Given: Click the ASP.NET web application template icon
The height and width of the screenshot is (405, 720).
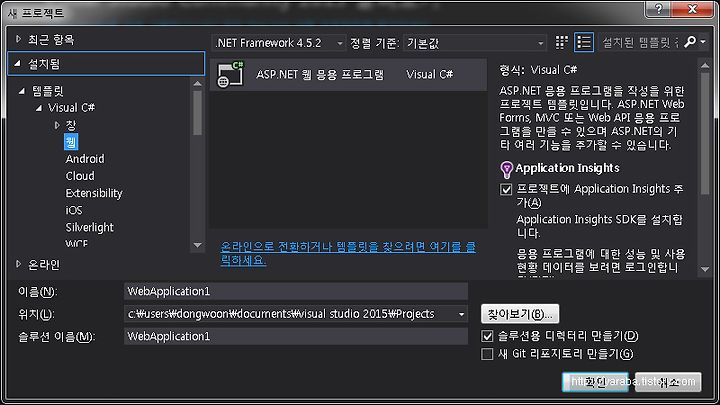Looking at the screenshot, I should pyautogui.click(x=230, y=74).
